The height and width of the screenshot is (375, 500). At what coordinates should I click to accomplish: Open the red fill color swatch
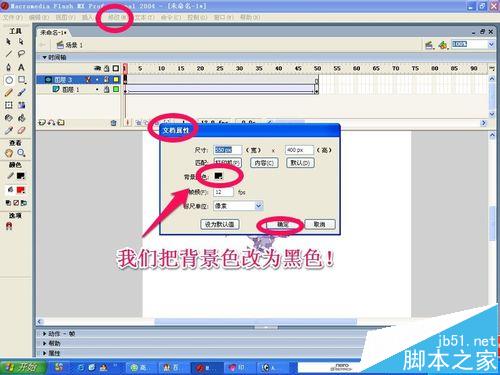pos(21,190)
